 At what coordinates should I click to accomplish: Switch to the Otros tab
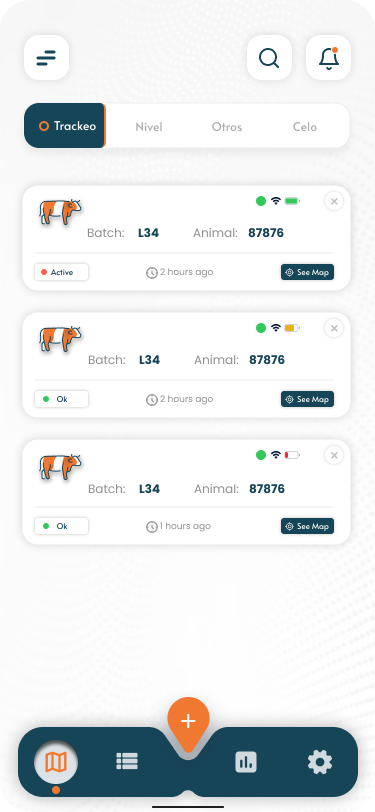pyautogui.click(x=227, y=126)
